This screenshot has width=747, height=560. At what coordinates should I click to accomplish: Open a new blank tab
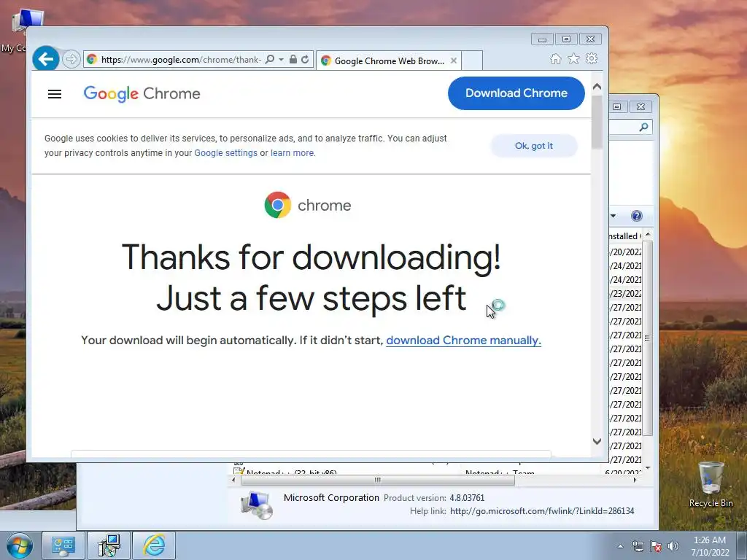472,61
